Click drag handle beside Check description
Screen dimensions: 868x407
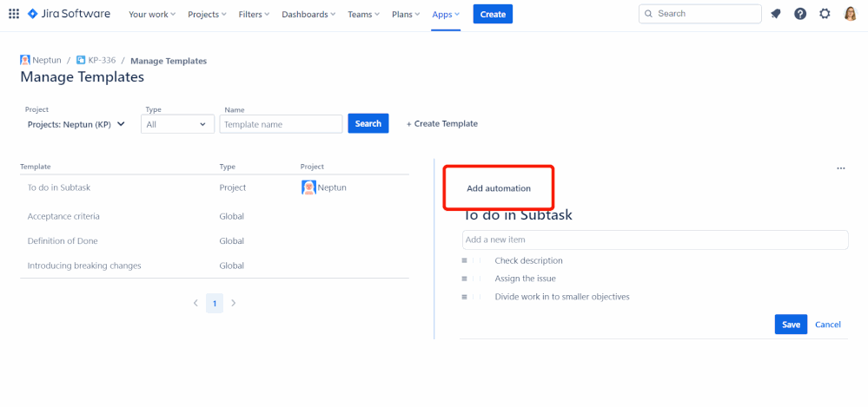click(465, 260)
